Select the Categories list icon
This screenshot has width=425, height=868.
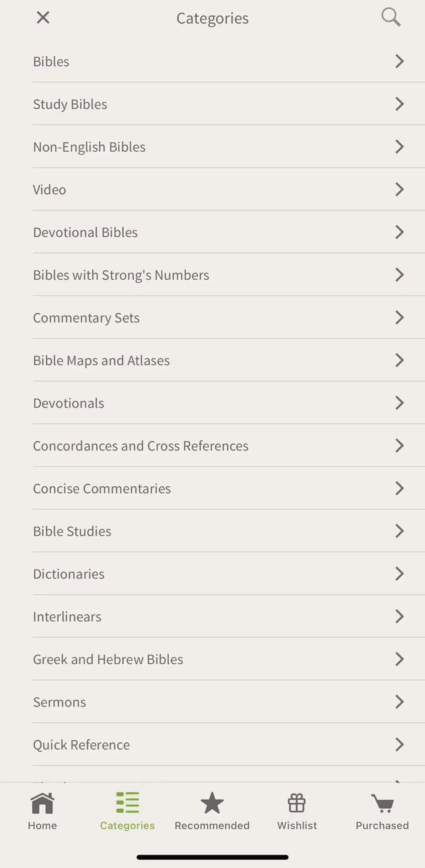pos(128,802)
